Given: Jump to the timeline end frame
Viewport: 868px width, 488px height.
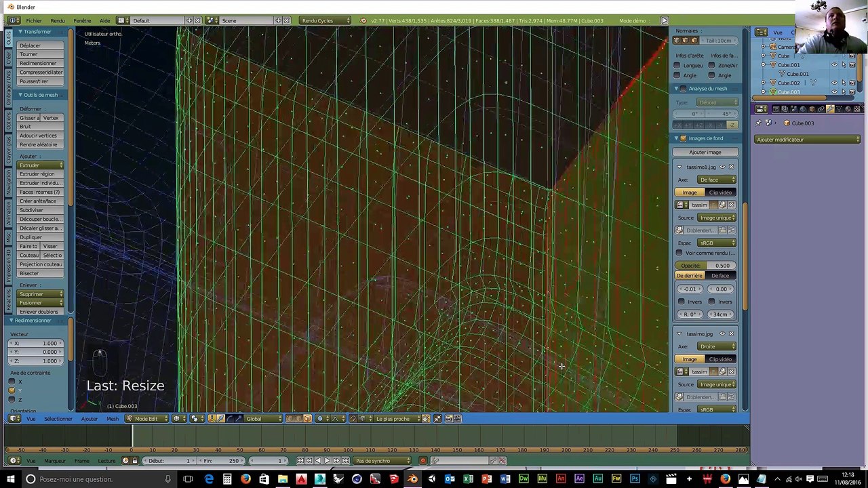Looking at the screenshot, I should tap(346, 461).
